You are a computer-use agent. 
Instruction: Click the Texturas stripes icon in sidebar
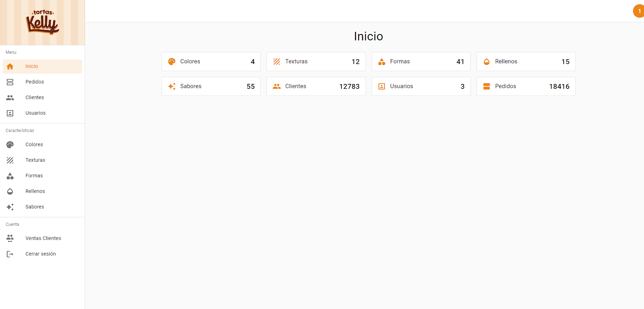click(10, 160)
